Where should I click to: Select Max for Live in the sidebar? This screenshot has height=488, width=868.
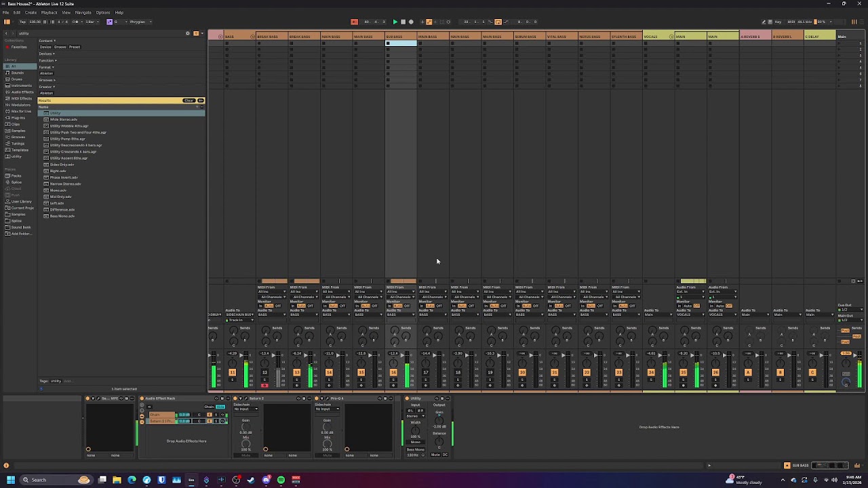pyautogui.click(x=21, y=111)
